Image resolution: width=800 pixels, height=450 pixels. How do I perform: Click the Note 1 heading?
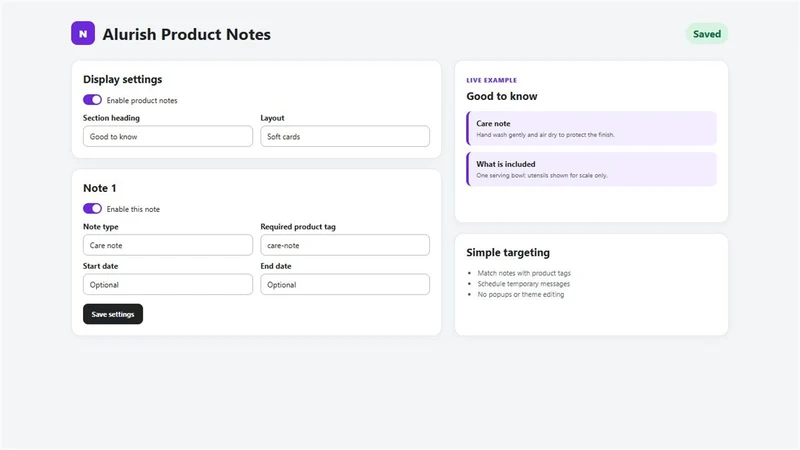pos(99,188)
